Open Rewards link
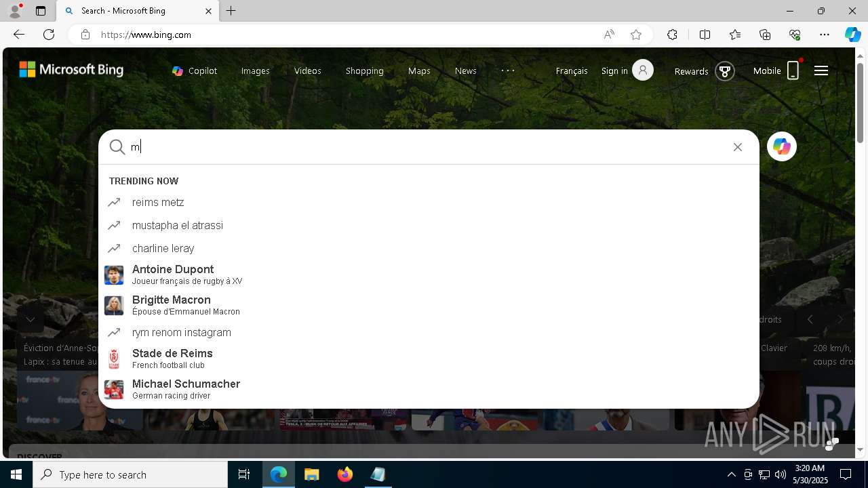The image size is (868, 488). coord(691,71)
